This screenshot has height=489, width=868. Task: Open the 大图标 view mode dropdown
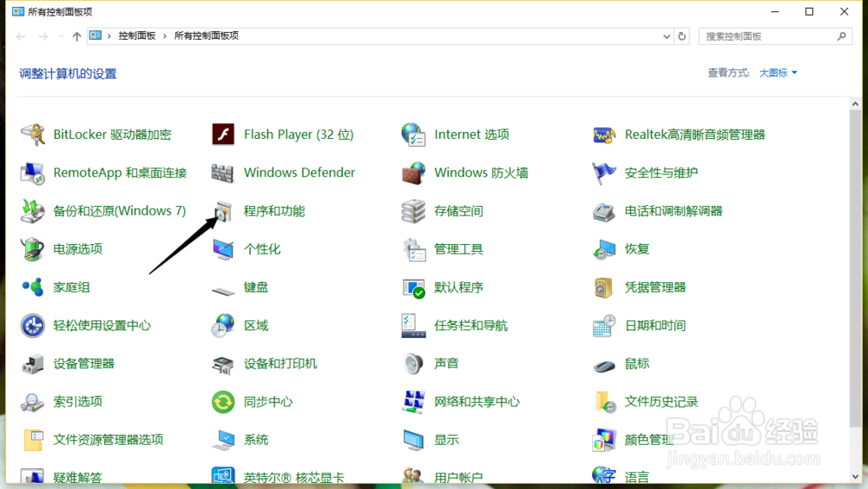click(778, 73)
